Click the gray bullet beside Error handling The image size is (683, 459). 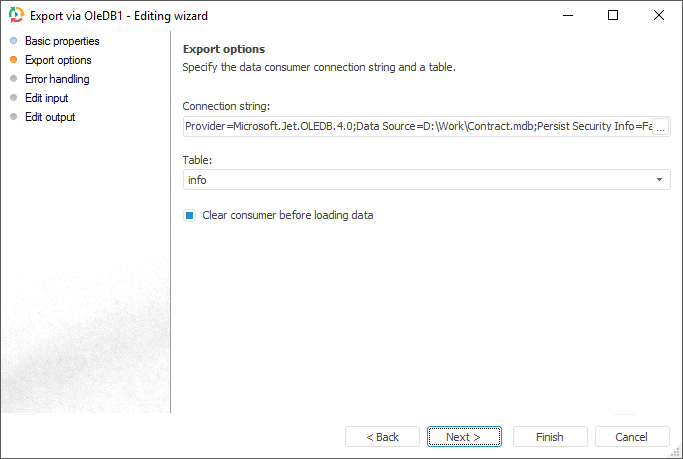(x=13, y=79)
